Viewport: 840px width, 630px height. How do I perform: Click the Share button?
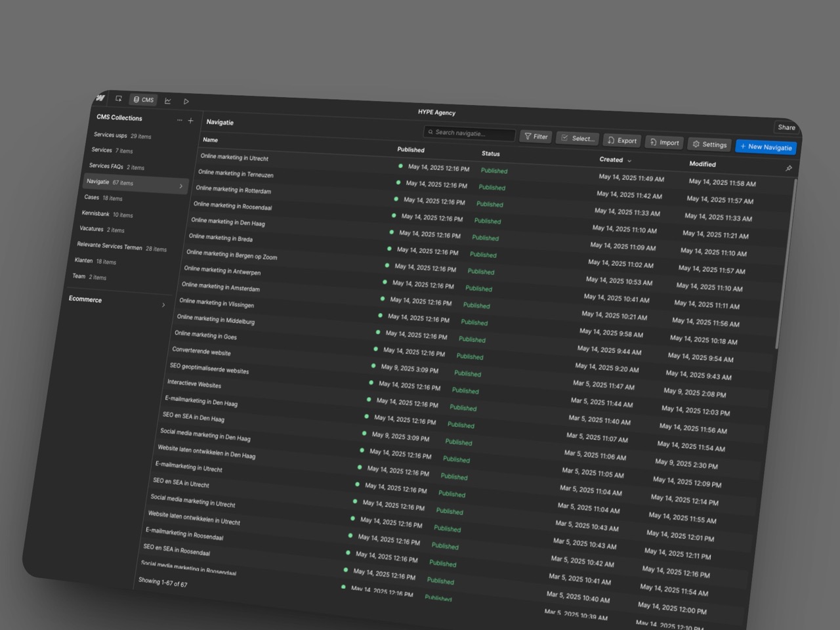click(786, 127)
